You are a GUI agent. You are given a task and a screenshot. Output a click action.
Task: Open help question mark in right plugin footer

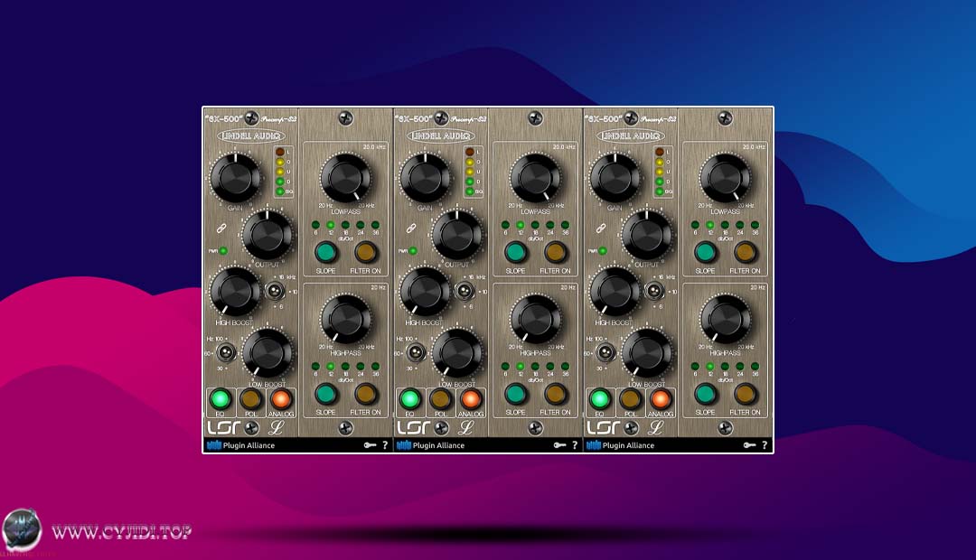click(765, 445)
